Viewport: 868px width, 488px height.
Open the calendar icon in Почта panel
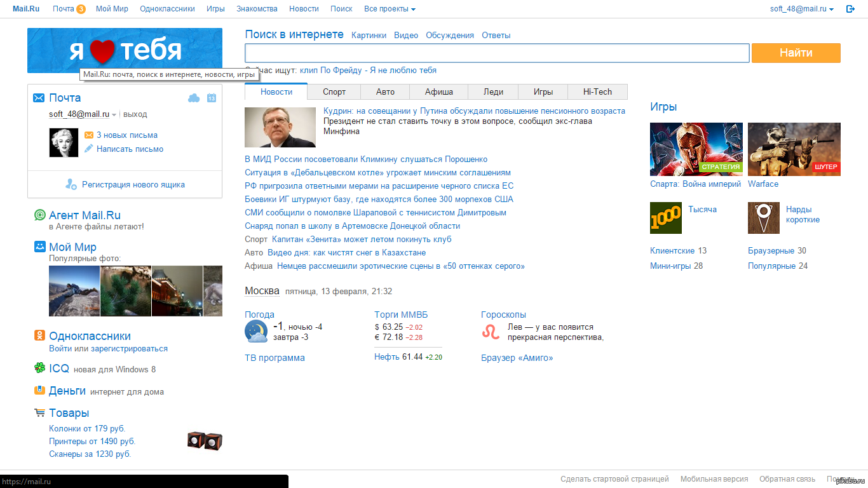coord(212,98)
